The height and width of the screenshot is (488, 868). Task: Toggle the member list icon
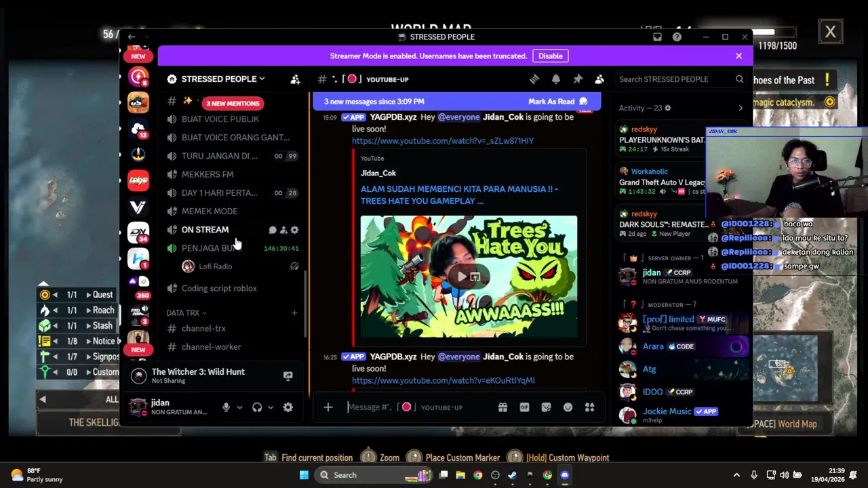599,79
